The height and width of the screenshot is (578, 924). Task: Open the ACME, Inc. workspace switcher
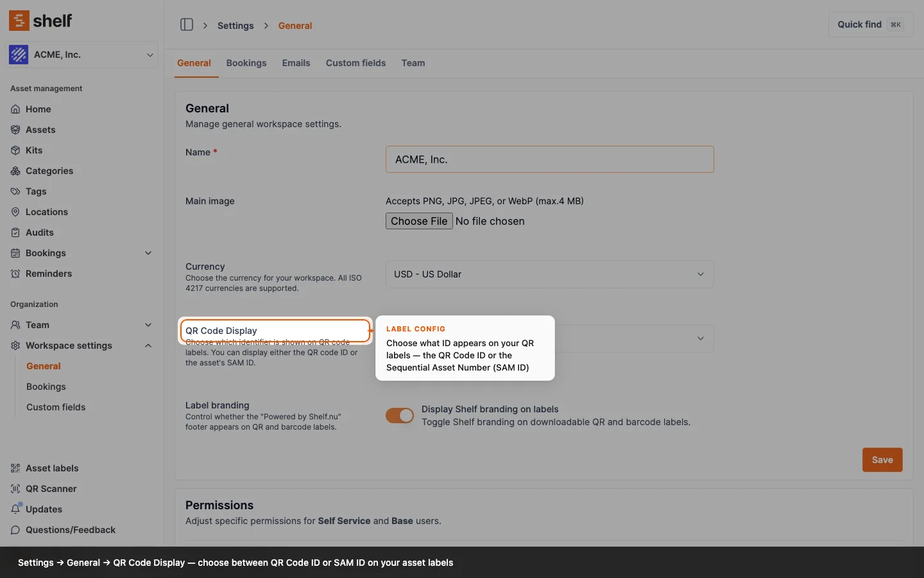pyautogui.click(x=82, y=55)
